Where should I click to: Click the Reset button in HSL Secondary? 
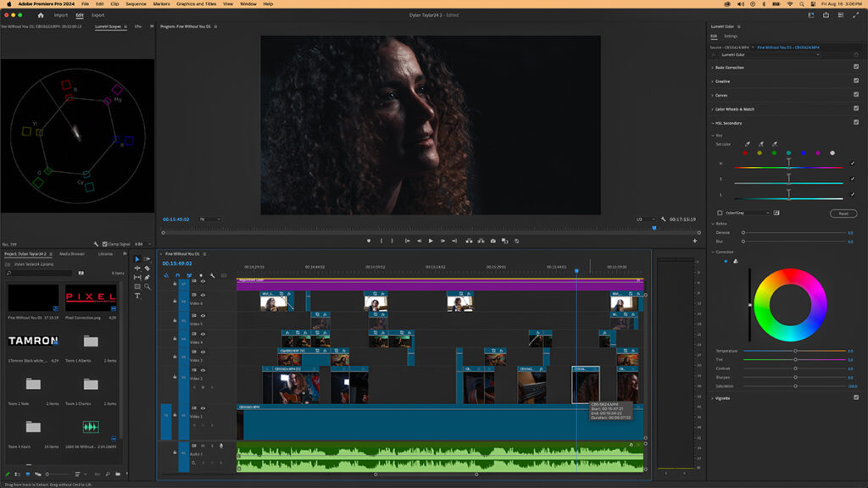pyautogui.click(x=843, y=213)
